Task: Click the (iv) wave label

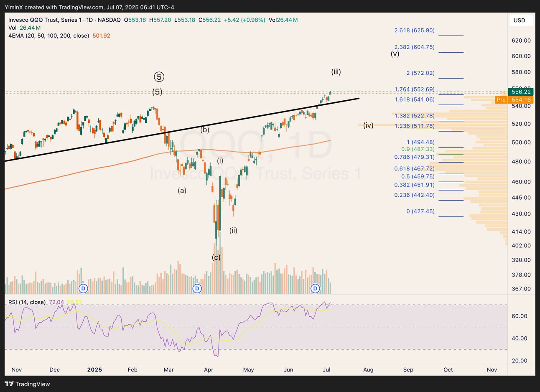Action: [x=368, y=125]
